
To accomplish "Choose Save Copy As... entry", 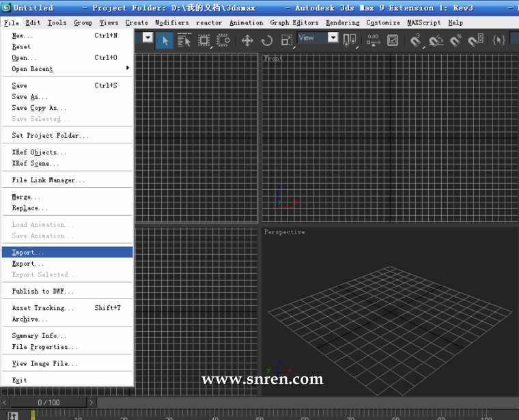I will (68, 108).
